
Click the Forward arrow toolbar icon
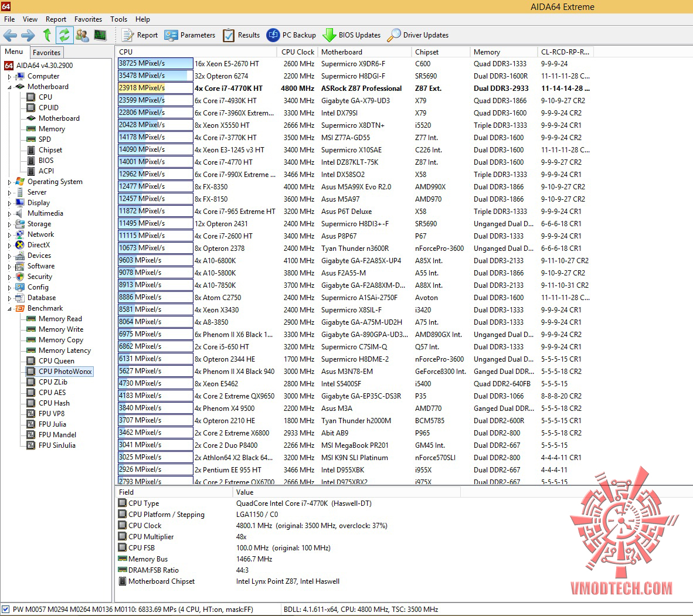28,35
